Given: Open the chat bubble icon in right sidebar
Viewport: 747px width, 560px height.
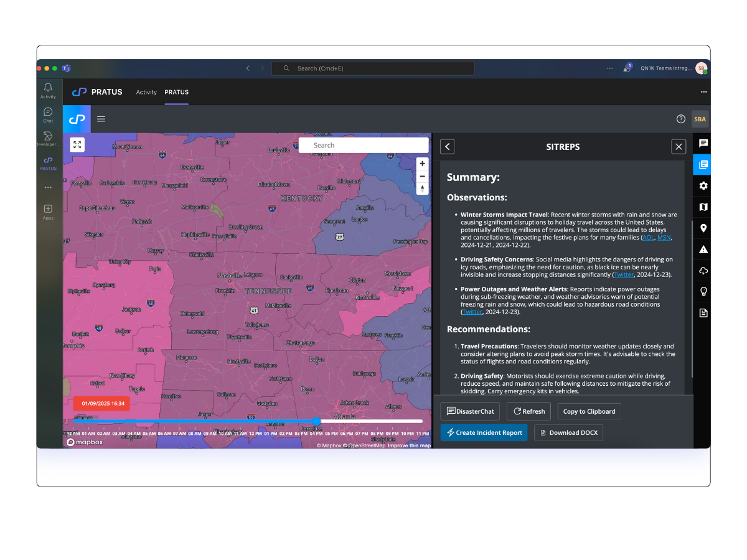Looking at the screenshot, I should (x=703, y=143).
